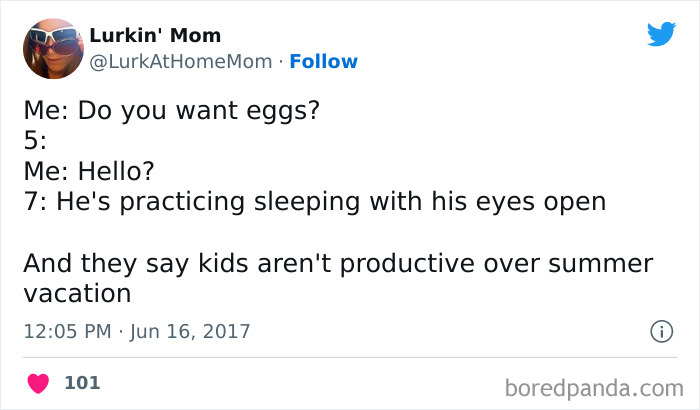
Task: Click the 101 likes count
Action: tap(81, 382)
